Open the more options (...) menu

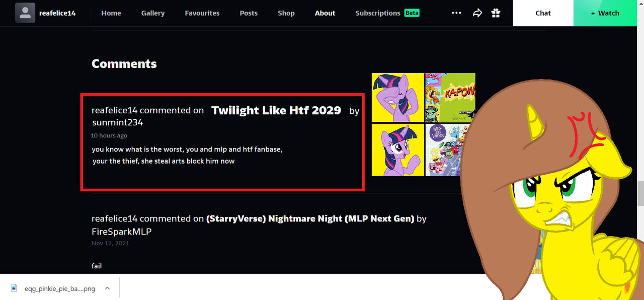[456, 13]
